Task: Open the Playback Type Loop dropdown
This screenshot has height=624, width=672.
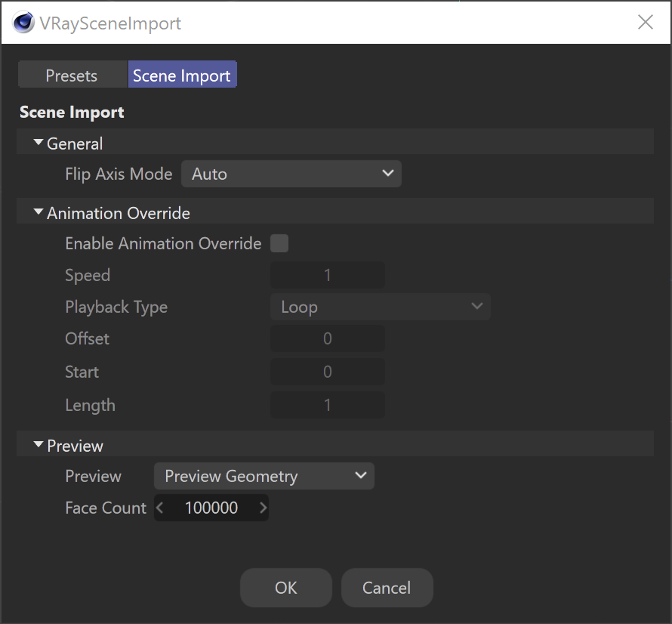Action: [380, 307]
